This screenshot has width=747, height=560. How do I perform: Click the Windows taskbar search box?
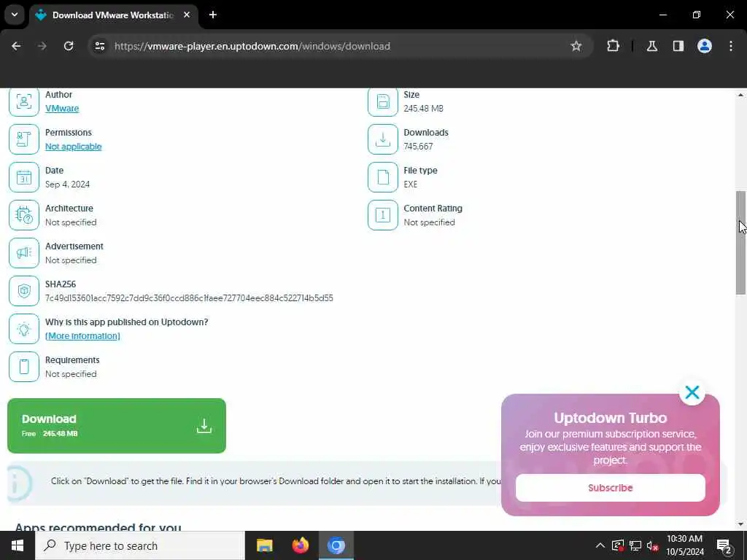140,545
